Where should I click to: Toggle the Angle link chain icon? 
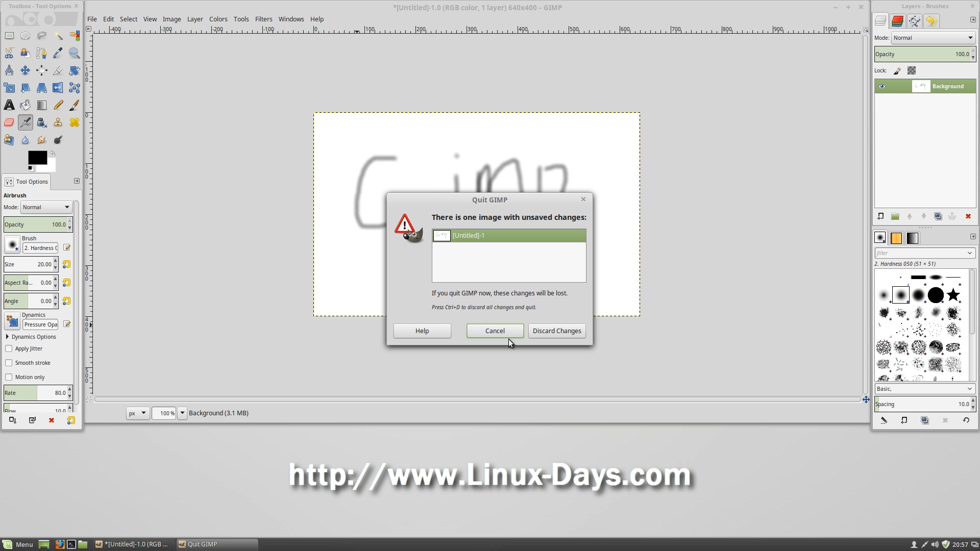click(66, 301)
